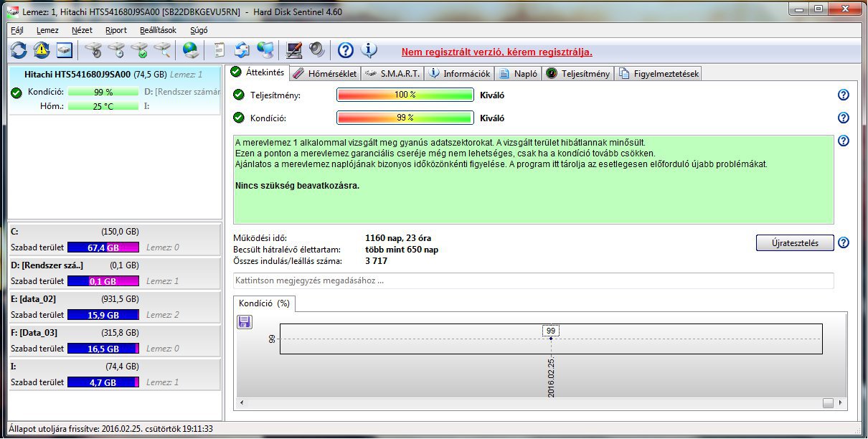868x439 pixels.
Task: Click the disk with stethoscope test icon
Action: coord(93,50)
